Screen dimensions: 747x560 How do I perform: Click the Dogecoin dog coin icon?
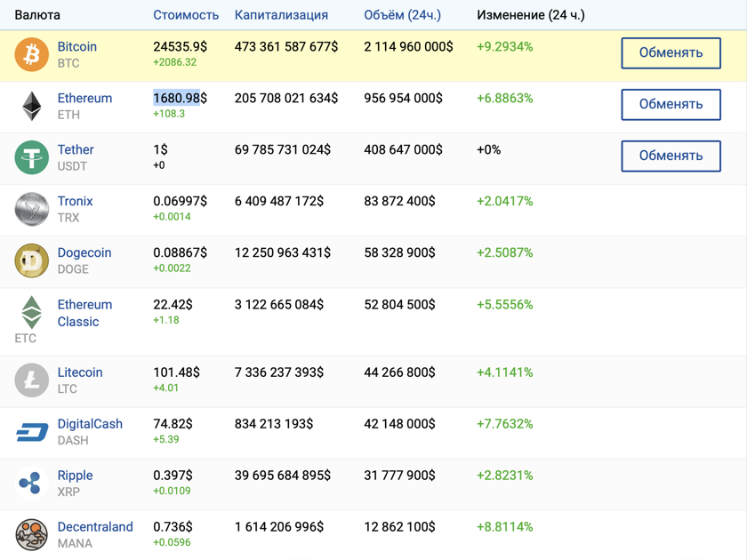tap(31, 260)
